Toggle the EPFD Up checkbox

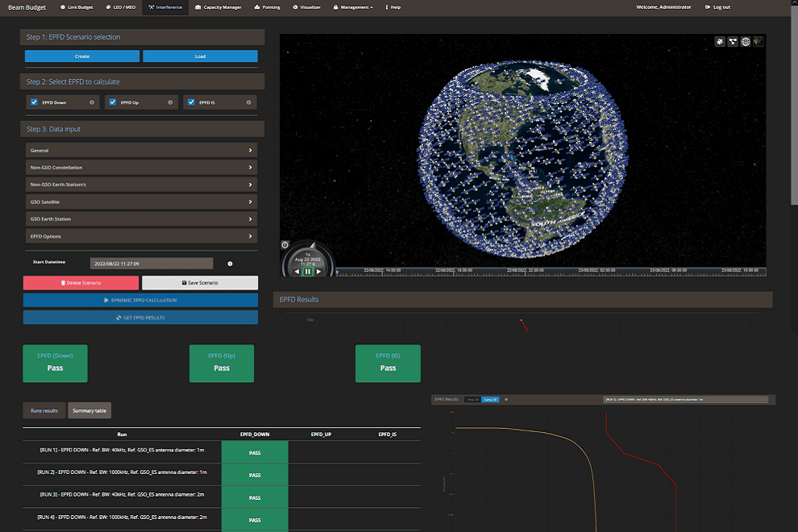[x=112, y=102]
